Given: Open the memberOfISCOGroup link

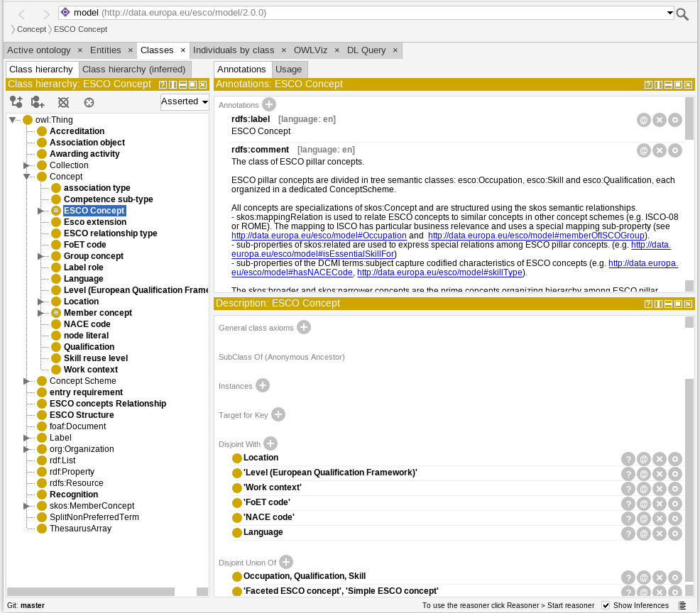Looking at the screenshot, I should pyautogui.click(x=536, y=236).
